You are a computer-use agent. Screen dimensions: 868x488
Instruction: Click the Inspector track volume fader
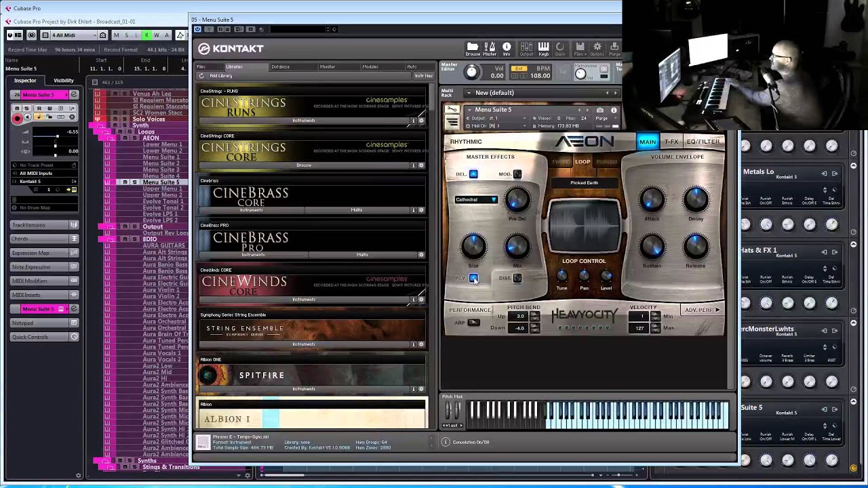(56, 136)
